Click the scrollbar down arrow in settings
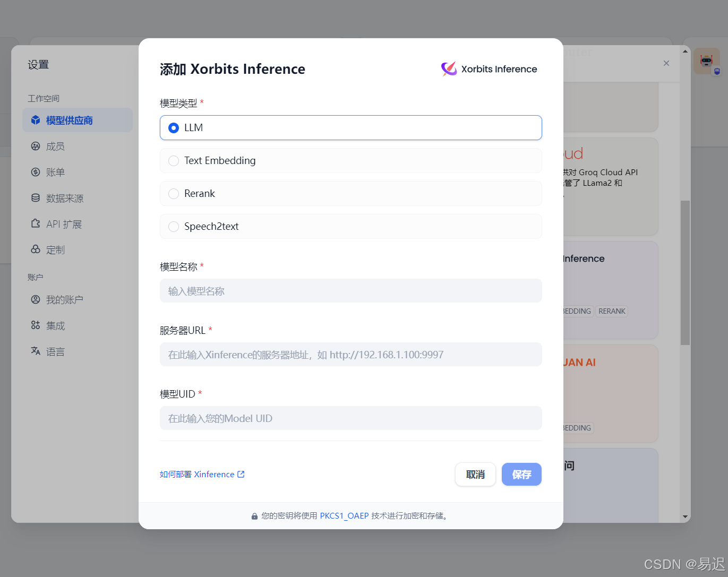The width and height of the screenshot is (728, 577). (x=685, y=516)
